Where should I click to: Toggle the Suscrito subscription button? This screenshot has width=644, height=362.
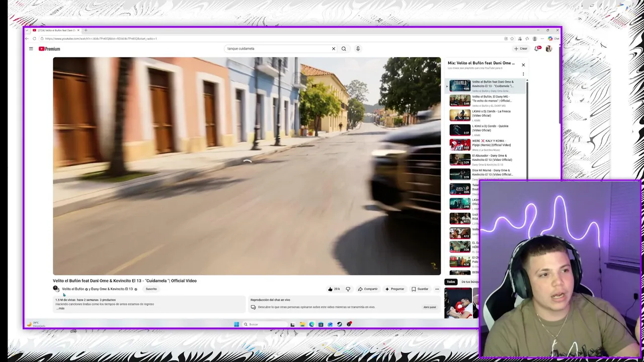pyautogui.click(x=151, y=289)
